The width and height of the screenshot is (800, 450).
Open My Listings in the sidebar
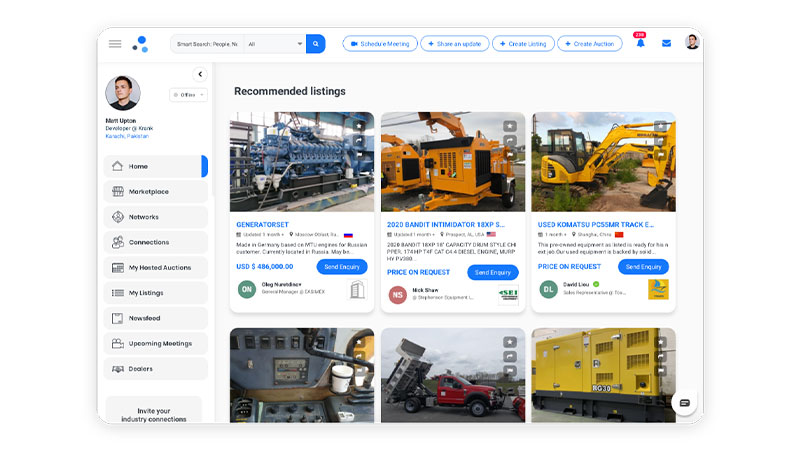(156, 293)
